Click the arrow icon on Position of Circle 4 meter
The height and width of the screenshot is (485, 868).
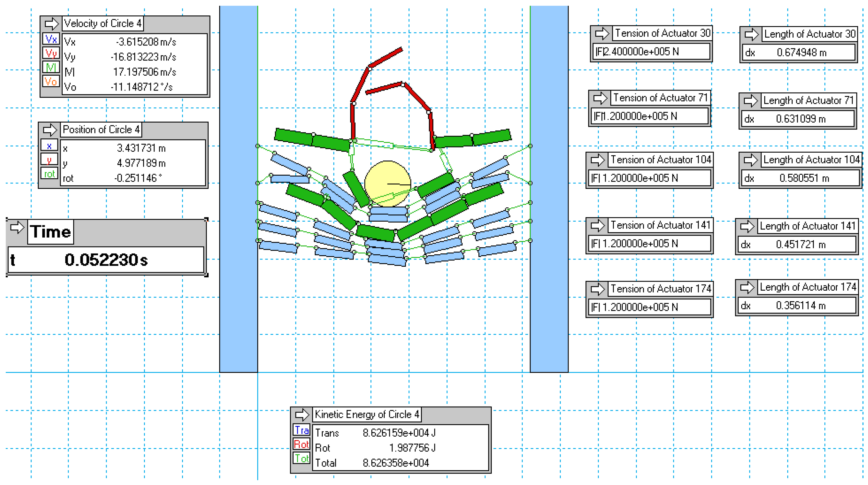50,130
